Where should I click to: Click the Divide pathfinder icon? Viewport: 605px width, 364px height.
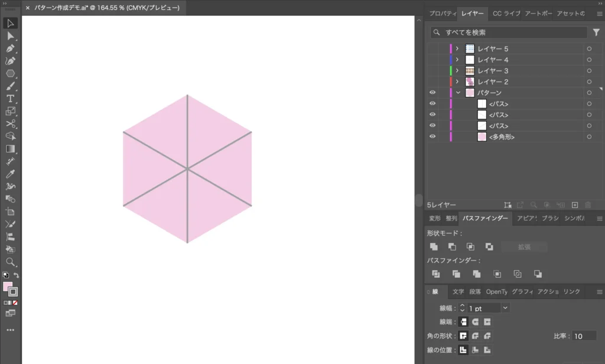[435, 274]
